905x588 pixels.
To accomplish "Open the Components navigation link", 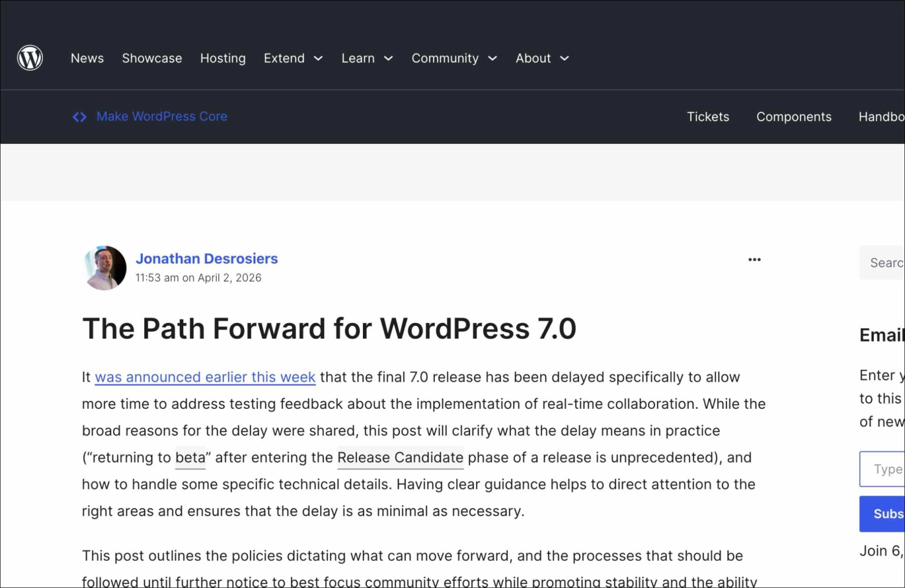I will point(794,117).
